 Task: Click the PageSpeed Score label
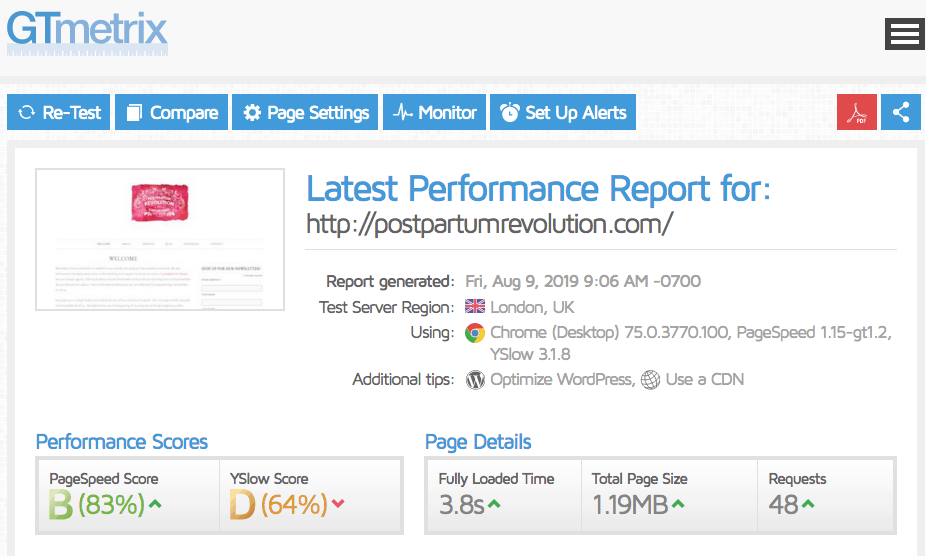pyautogui.click(x=104, y=479)
